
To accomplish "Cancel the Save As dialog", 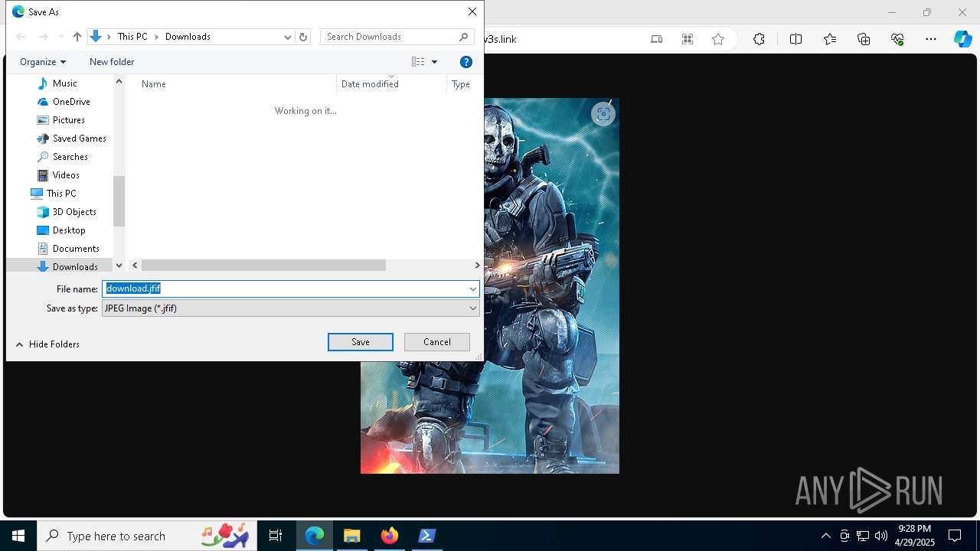I will pyautogui.click(x=437, y=342).
